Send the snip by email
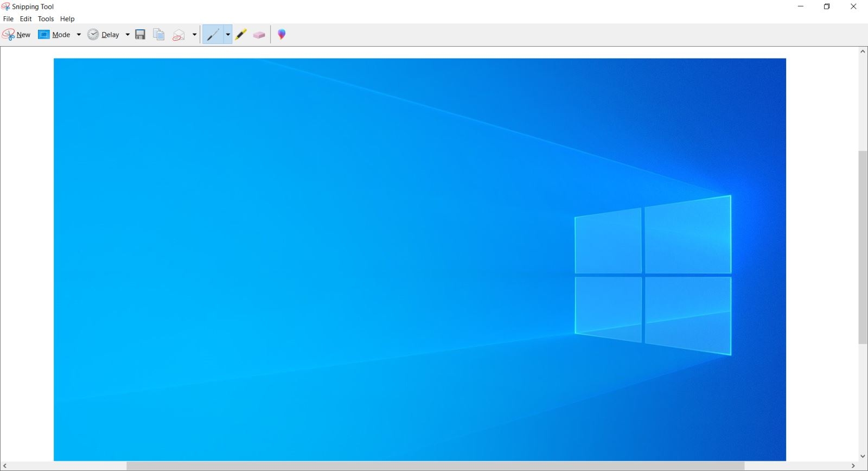 (x=178, y=35)
